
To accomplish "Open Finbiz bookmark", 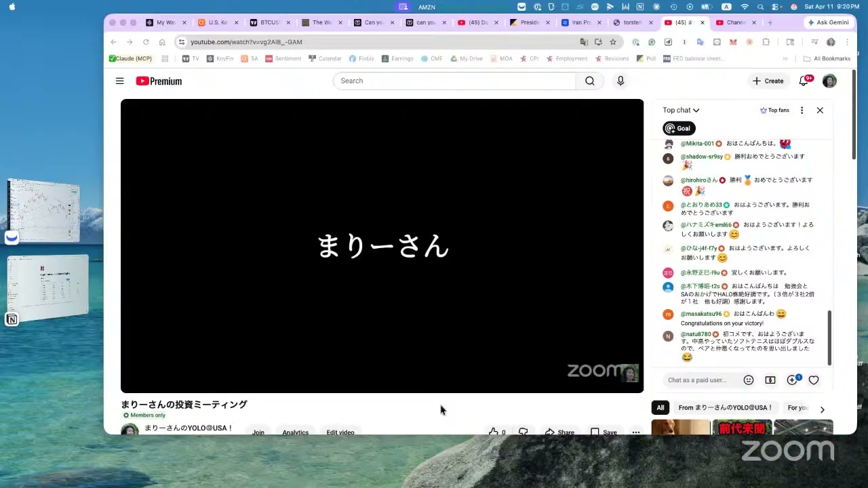I will (361, 59).
